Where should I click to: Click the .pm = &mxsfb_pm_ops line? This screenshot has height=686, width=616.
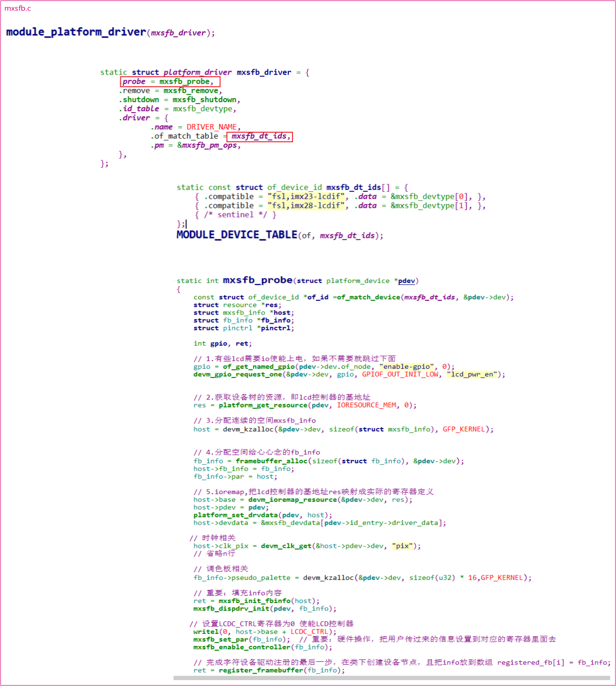195,145
